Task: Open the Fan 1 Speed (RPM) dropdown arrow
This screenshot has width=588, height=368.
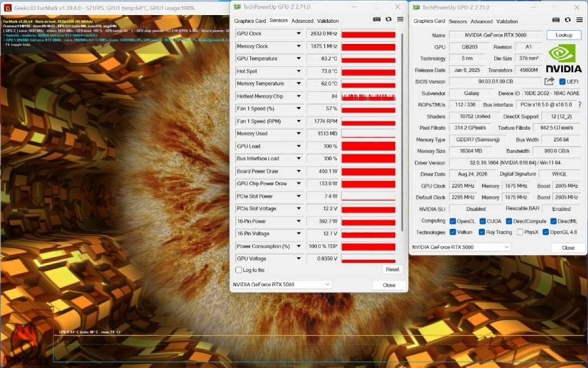Action: [298, 121]
